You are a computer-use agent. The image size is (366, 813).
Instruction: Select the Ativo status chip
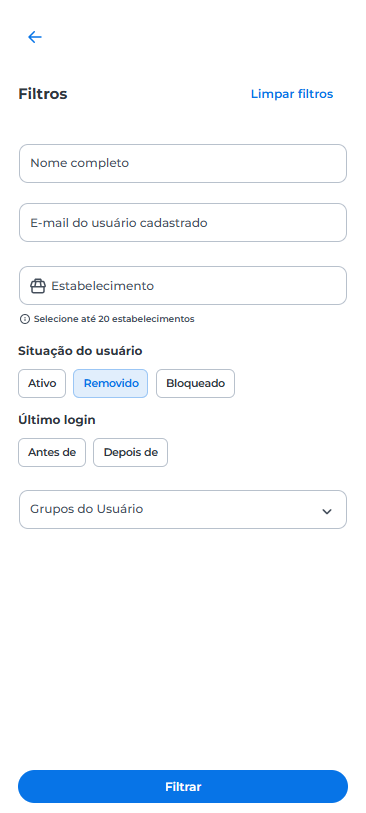pyautogui.click(x=42, y=384)
